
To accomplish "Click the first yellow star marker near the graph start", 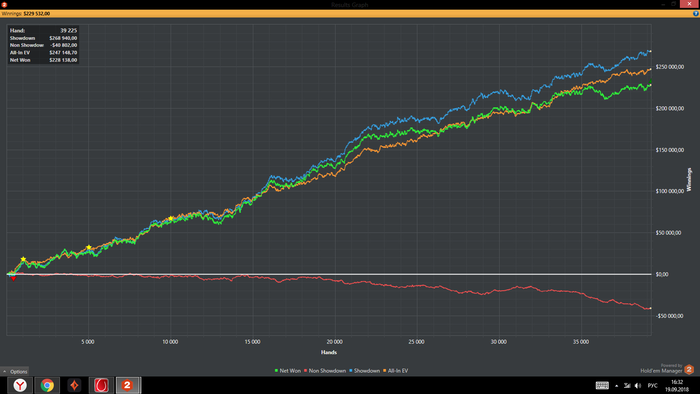I will [23, 259].
